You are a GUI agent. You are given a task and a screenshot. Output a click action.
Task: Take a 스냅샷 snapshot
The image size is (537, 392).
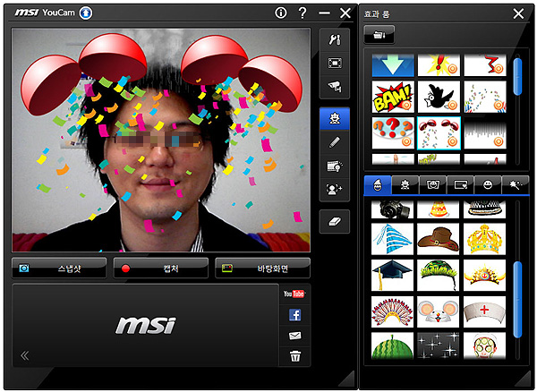pyautogui.click(x=59, y=268)
